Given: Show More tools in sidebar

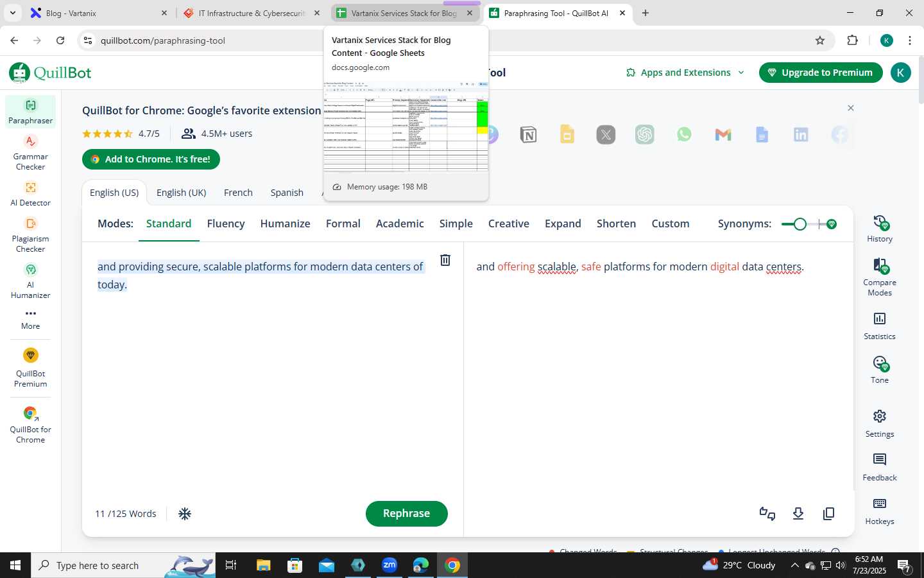Looking at the screenshot, I should point(30,319).
